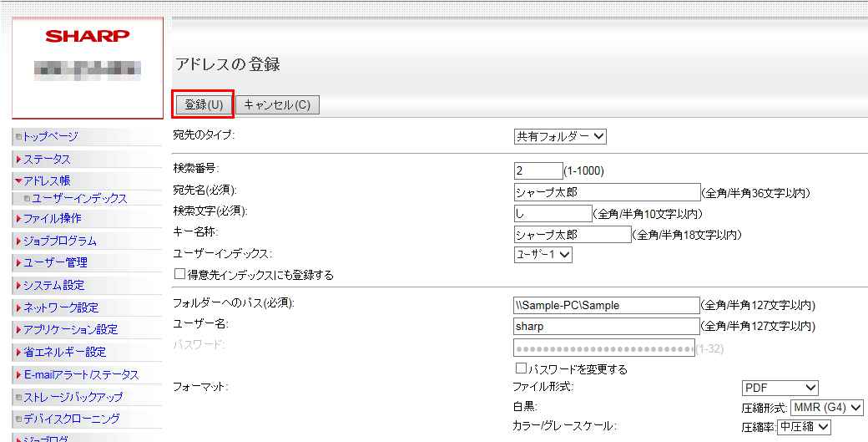Click the 登録(U) register button
868x442 pixels.
(x=203, y=104)
